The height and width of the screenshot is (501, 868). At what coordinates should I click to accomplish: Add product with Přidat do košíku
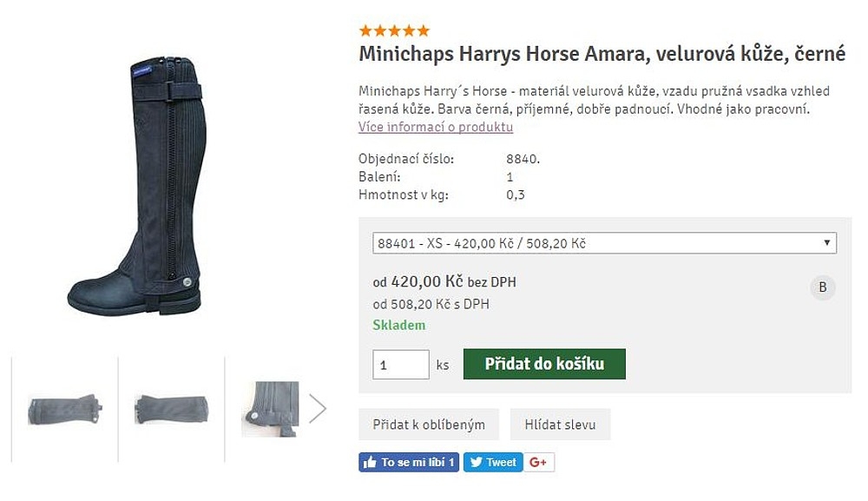(544, 365)
